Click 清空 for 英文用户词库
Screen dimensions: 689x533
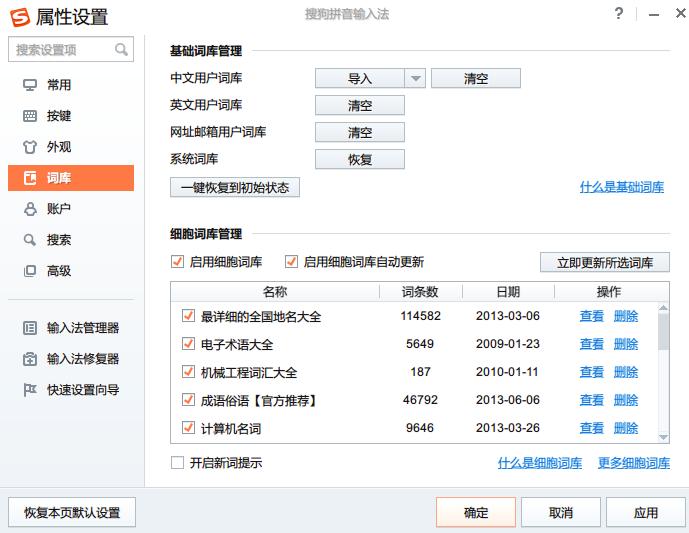pyautogui.click(x=360, y=105)
